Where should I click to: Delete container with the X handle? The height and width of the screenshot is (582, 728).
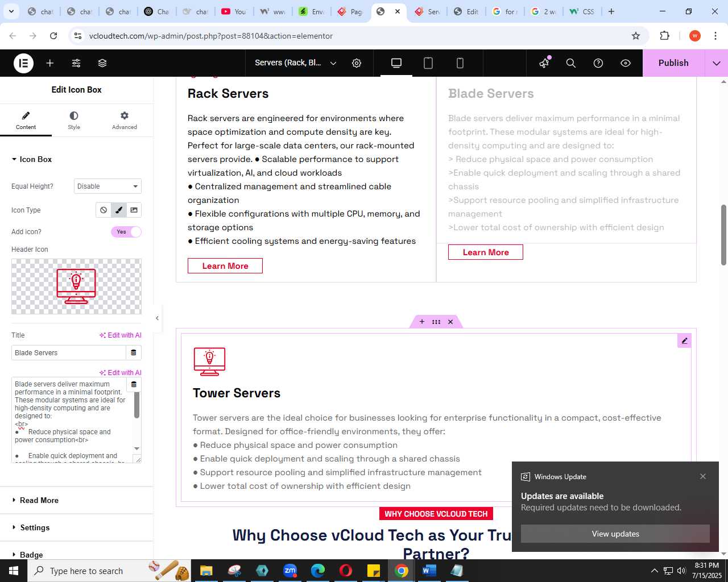point(450,322)
